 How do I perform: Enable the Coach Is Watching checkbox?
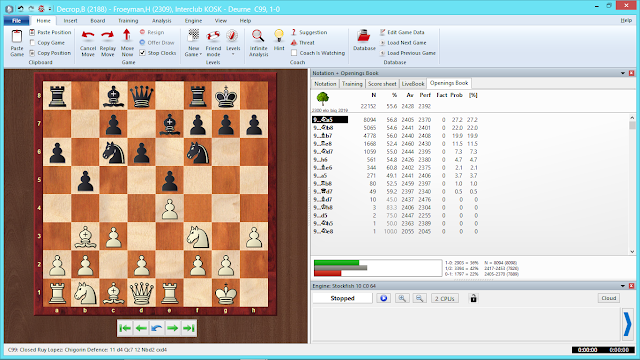[x=294, y=53]
